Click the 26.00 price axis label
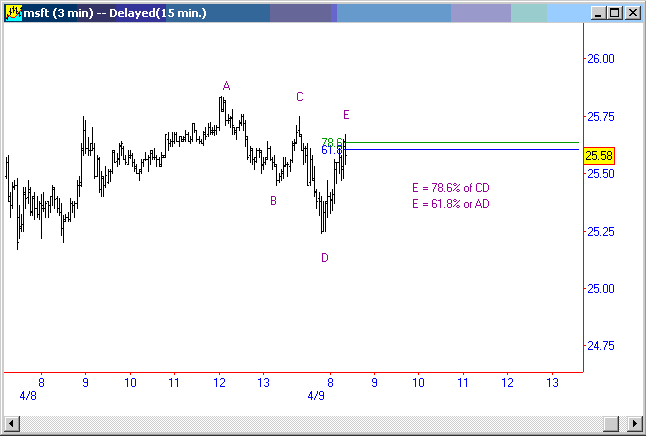The width and height of the screenshot is (646, 436). (x=600, y=59)
